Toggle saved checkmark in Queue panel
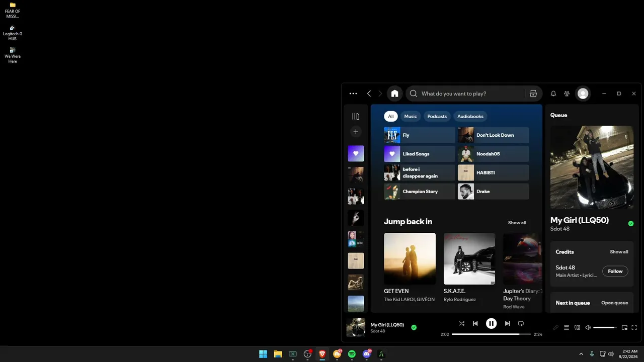The width and height of the screenshot is (644, 362). (x=631, y=224)
